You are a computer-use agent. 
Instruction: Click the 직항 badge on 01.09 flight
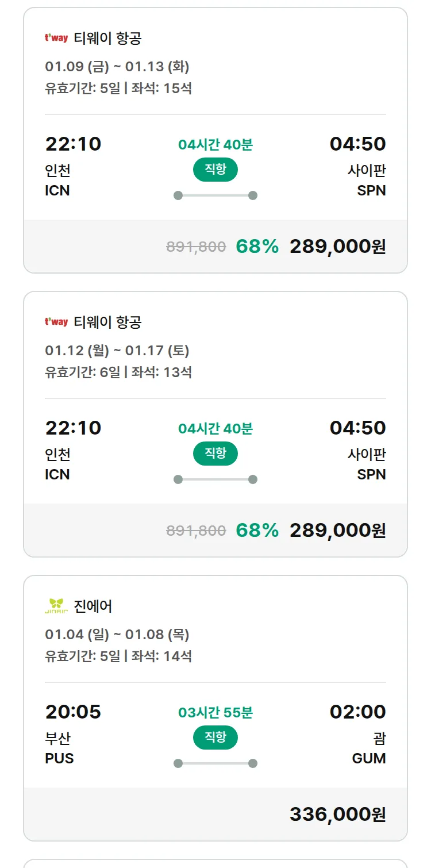(x=215, y=170)
